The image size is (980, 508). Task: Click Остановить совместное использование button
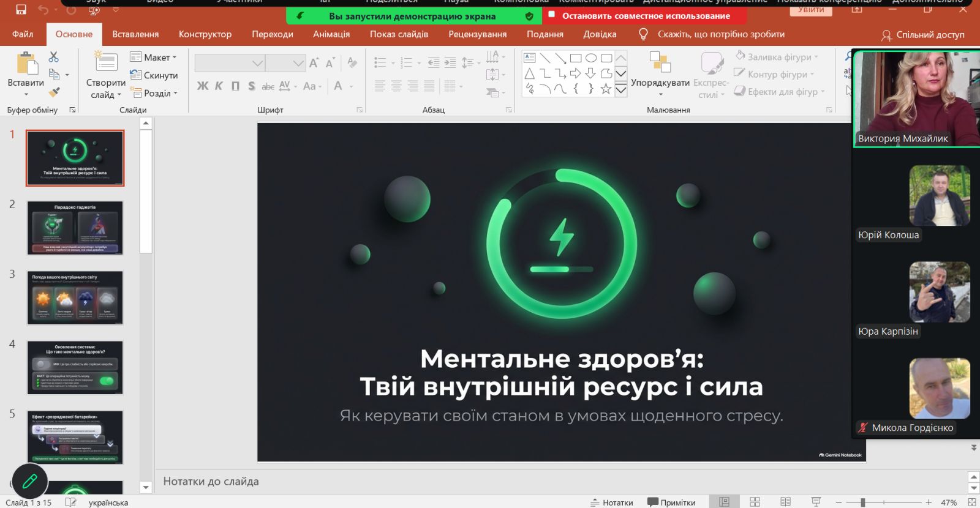coord(646,16)
